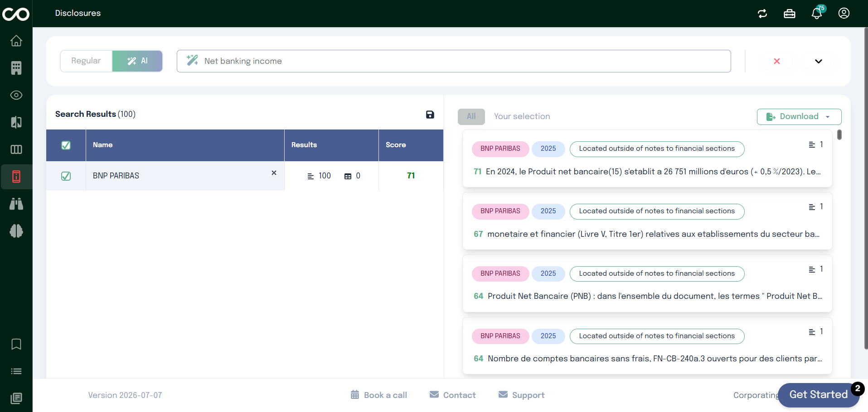The width and height of the screenshot is (868, 412).
Task: Uncheck the BNP PARIBAS row checkbox
Action: coord(66,176)
